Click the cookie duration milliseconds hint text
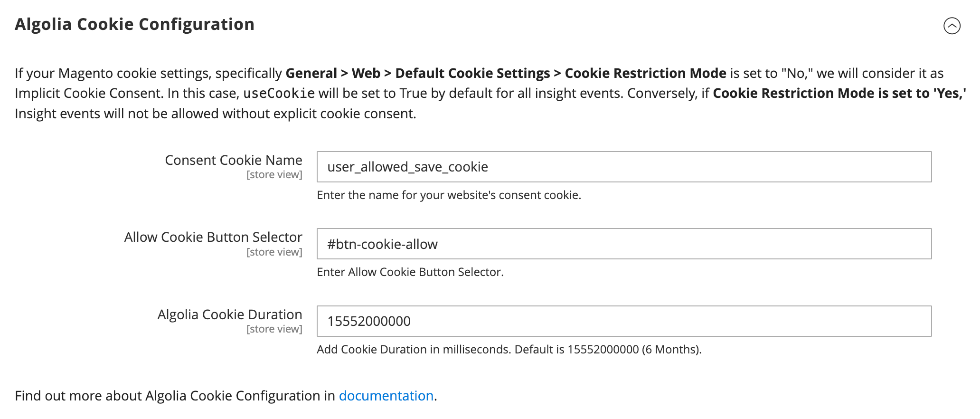The image size is (980, 419). (x=509, y=349)
